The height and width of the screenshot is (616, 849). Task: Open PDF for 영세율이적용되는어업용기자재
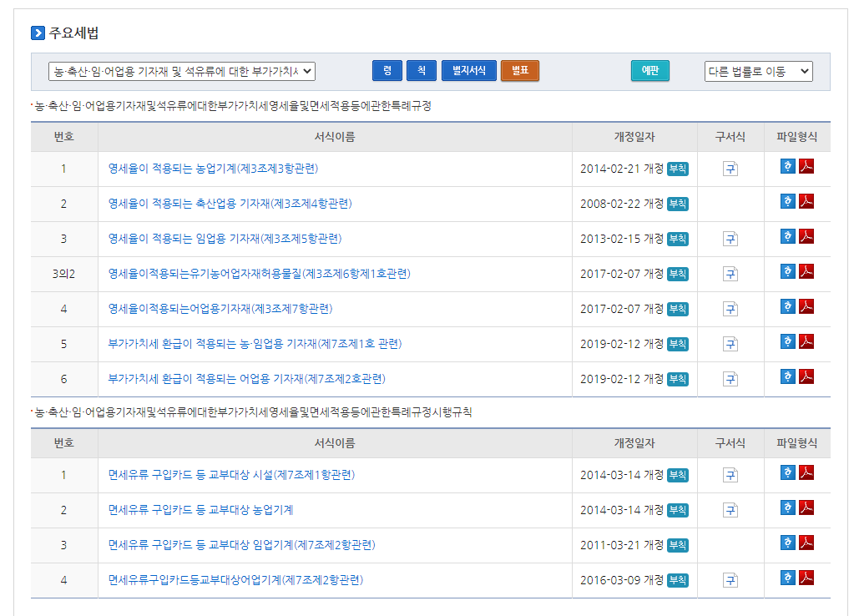(x=806, y=307)
